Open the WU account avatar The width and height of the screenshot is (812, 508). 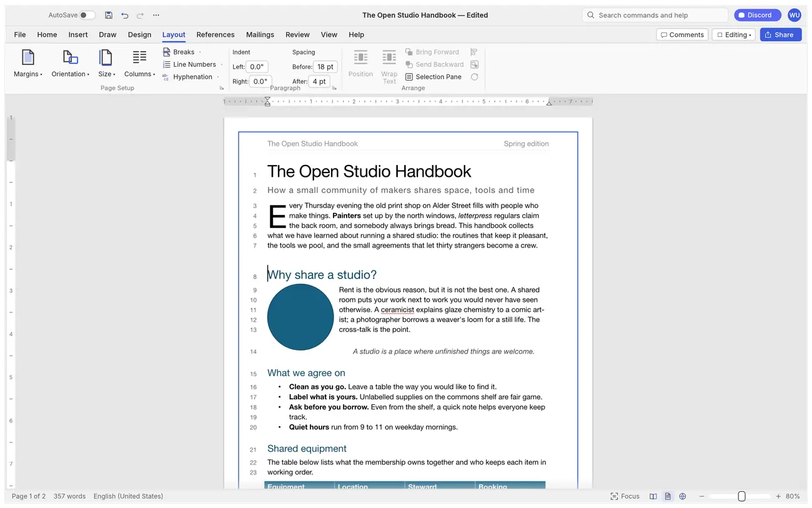click(795, 15)
